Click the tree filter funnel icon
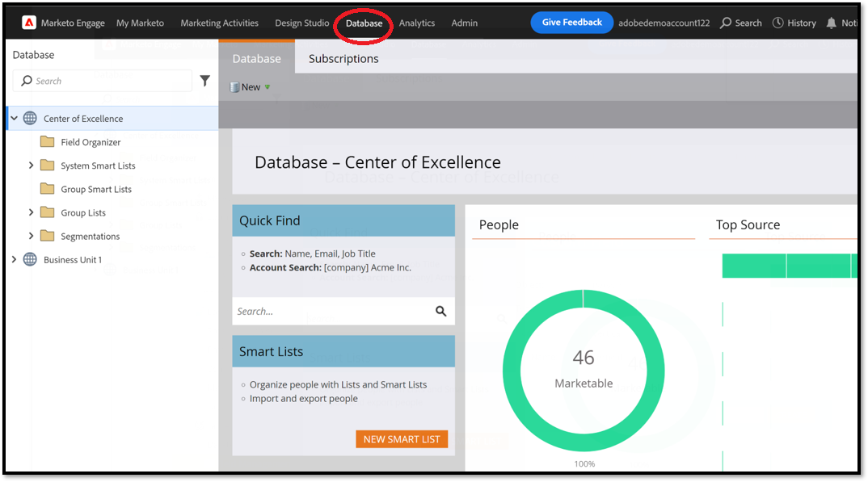 pos(204,81)
